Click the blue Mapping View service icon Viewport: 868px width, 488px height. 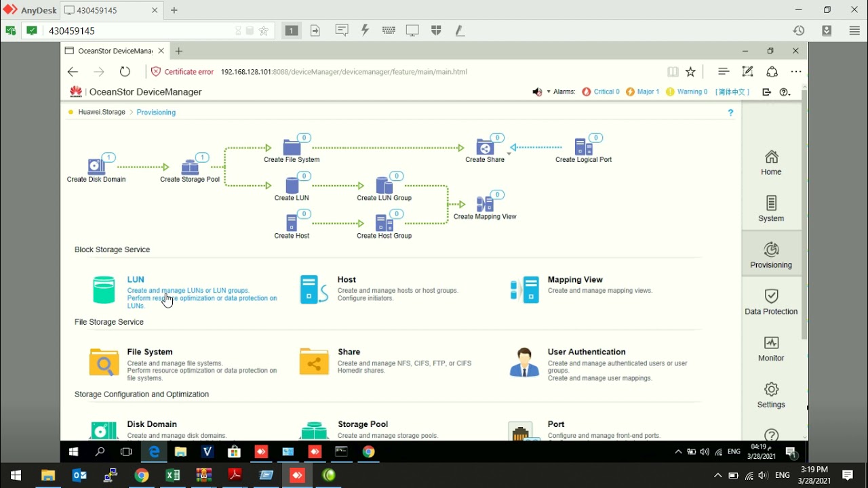pyautogui.click(x=524, y=290)
